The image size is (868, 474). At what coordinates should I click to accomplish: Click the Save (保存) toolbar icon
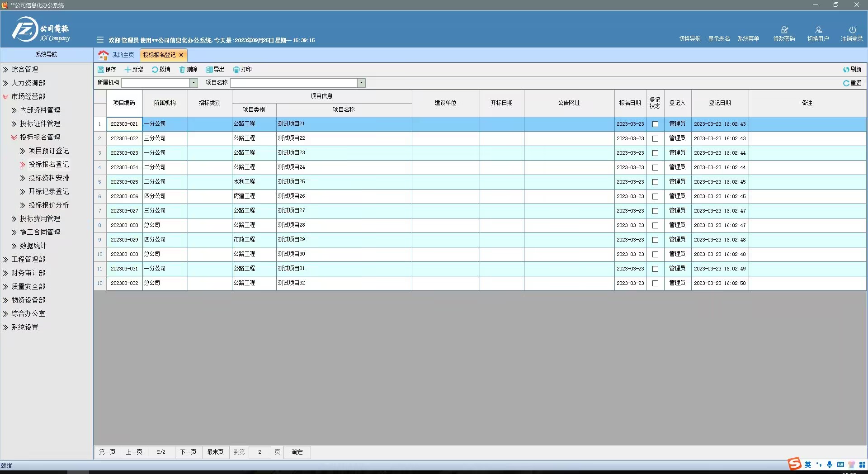(101, 70)
